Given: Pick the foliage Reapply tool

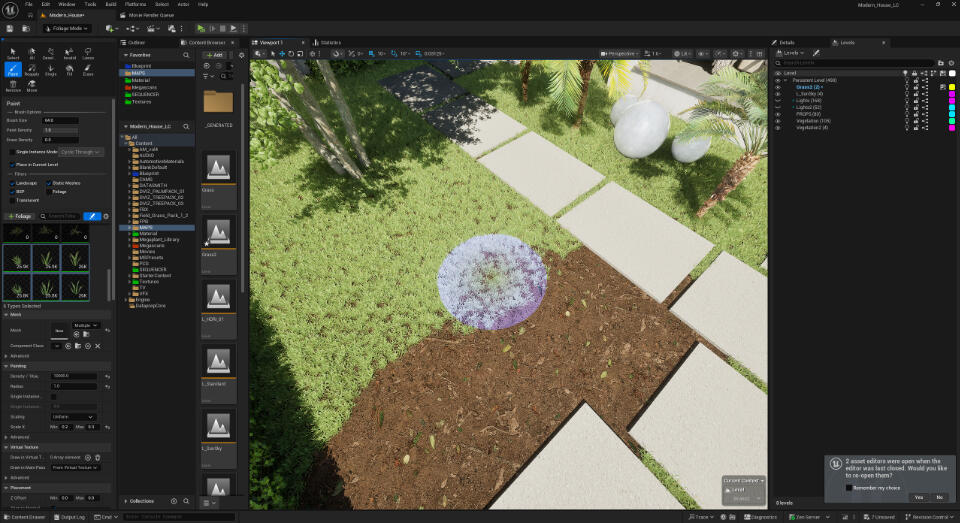Looking at the screenshot, I should coord(32,69).
